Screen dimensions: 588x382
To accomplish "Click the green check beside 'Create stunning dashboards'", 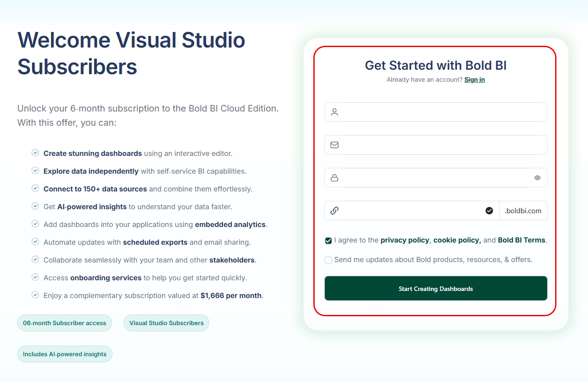I will point(35,152).
